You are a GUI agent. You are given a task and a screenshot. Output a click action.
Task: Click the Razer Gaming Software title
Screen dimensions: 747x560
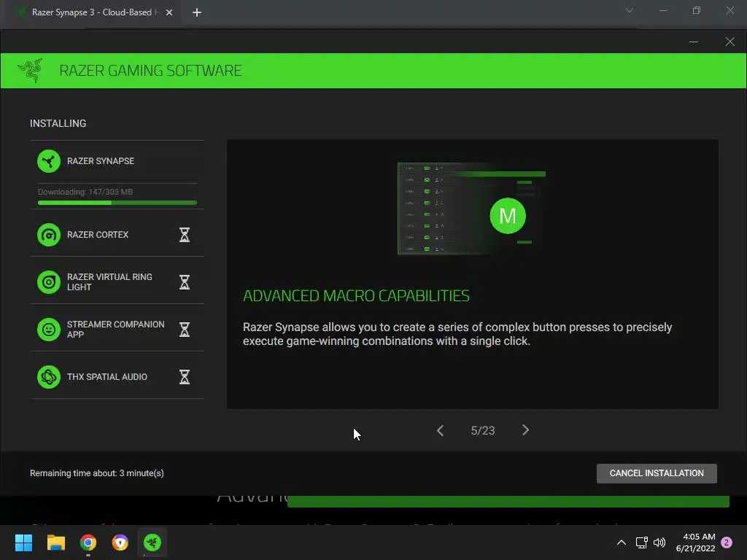[150, 71]
